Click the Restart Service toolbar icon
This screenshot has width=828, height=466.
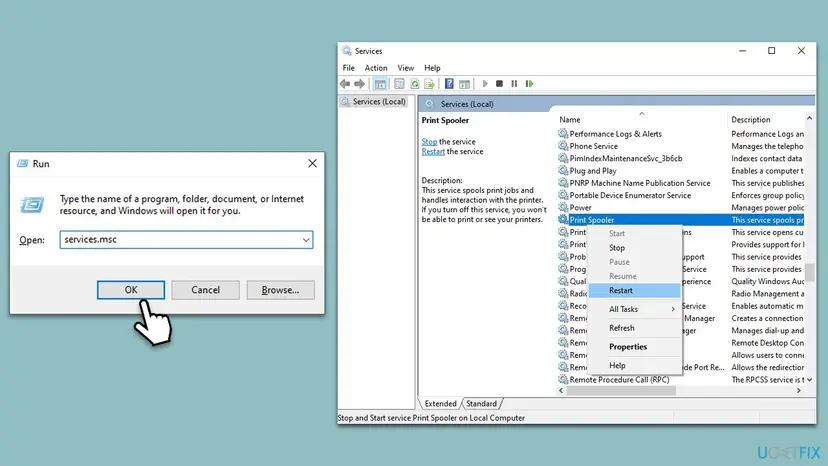(529, 83)
